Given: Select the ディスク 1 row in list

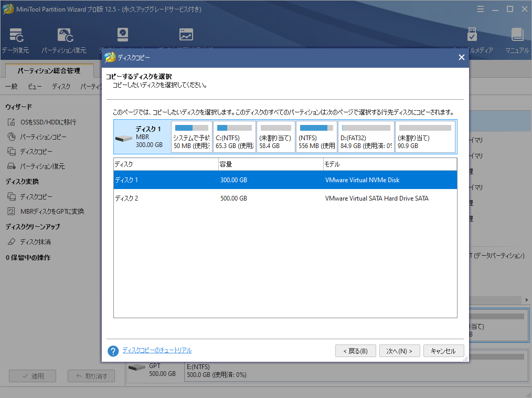Looking at the screenshot, I should tap(285, 180).
